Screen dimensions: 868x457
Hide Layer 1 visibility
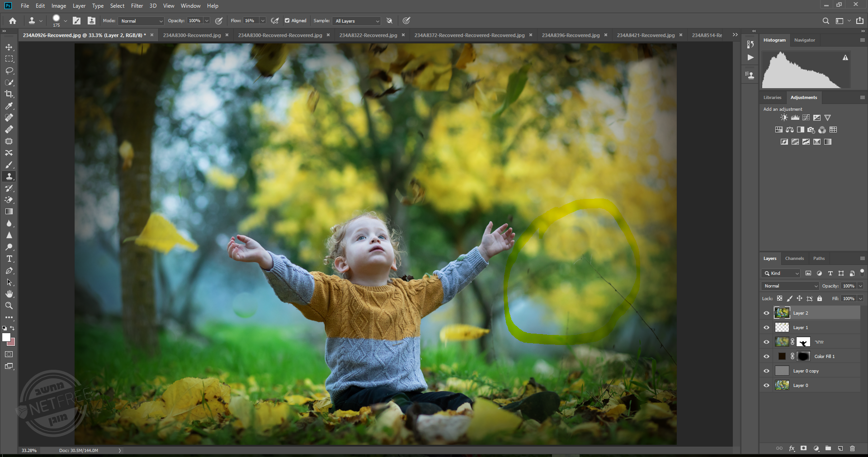[x=766, y=328]
